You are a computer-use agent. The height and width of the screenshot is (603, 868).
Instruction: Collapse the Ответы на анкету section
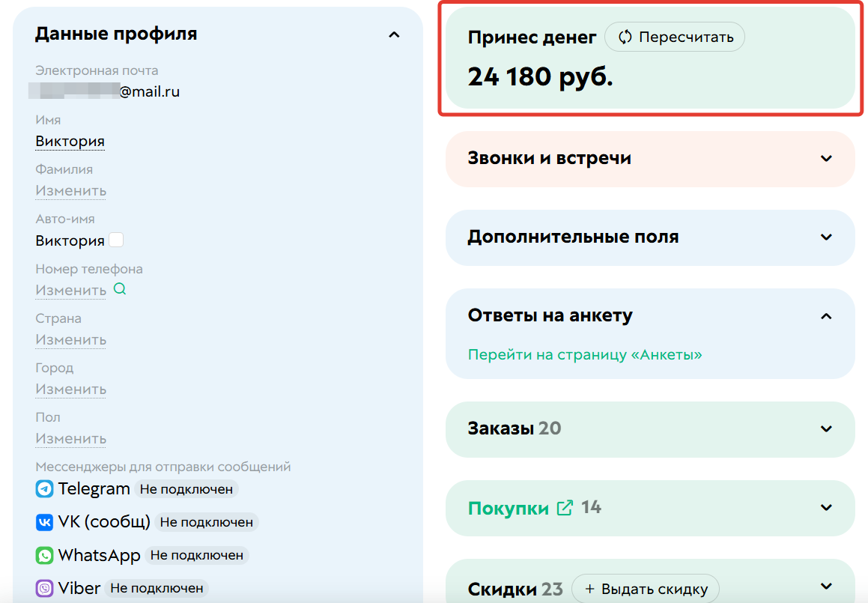[826, 316]
